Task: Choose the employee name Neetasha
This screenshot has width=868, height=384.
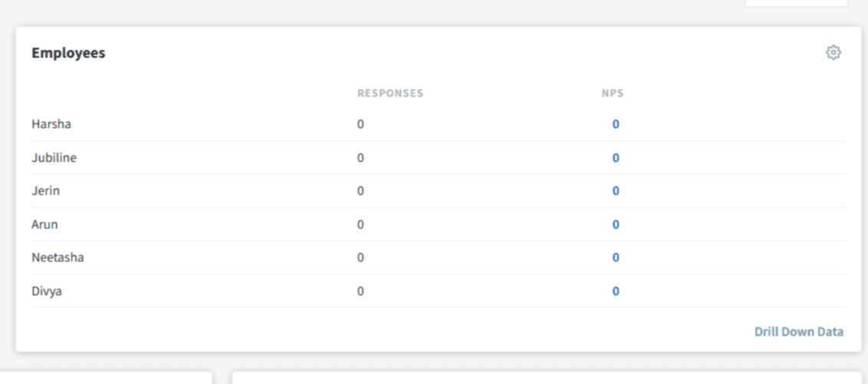Action: (x=58, y=258)
